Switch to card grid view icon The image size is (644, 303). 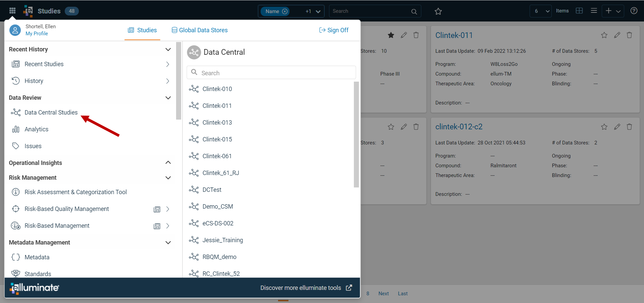coord(579,11)
